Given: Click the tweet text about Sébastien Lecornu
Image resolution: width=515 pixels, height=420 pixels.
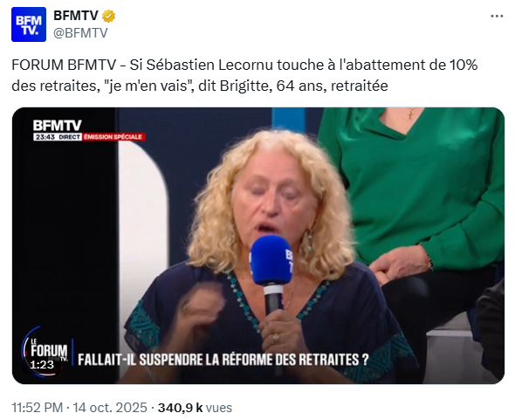Looking at the screenshot, I should click(x=244, y=75).
